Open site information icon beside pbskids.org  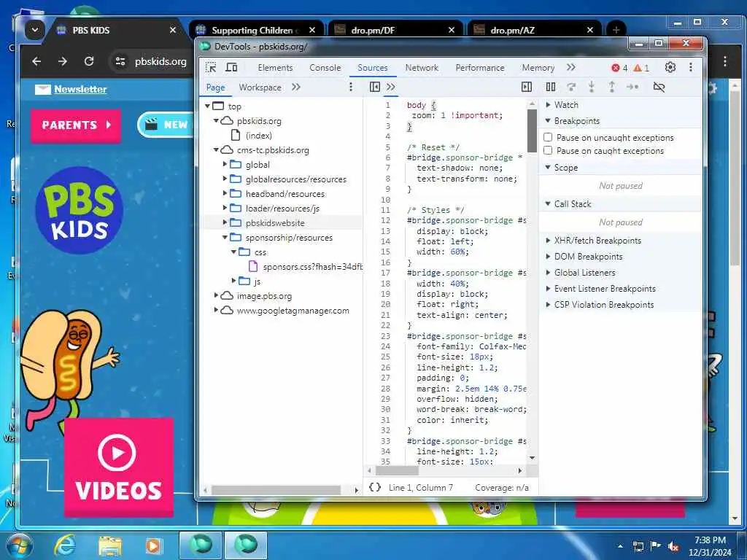(120, 61)
